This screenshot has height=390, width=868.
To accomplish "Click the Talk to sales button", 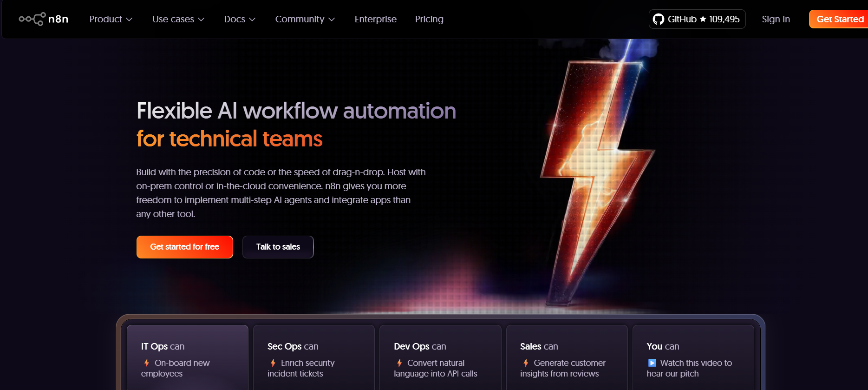I will [278, 247].
